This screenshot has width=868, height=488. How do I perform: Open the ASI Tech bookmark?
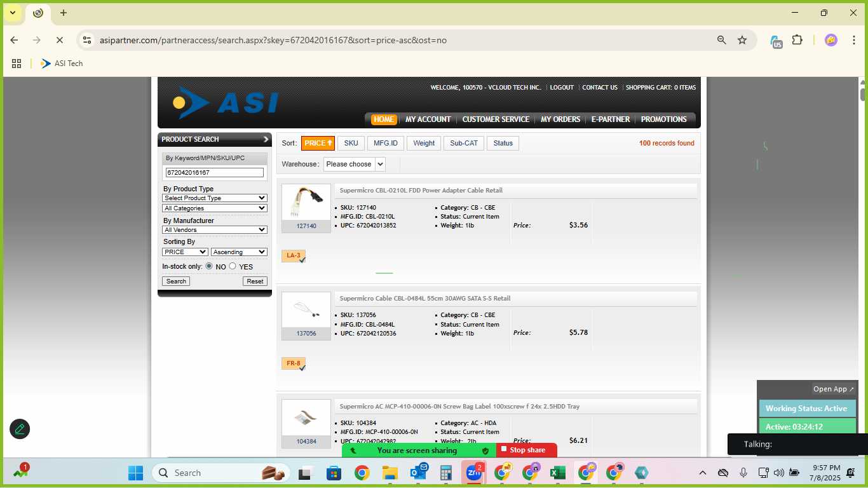[x=62, y=64]
